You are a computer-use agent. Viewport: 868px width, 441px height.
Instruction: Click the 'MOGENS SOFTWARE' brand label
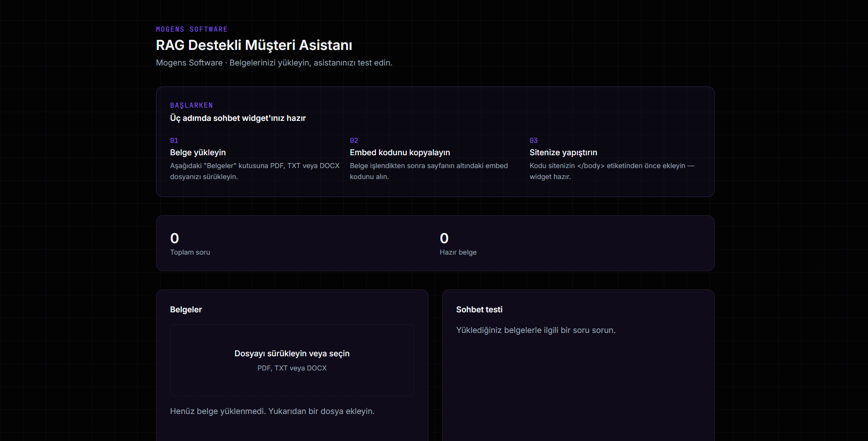pyautogui.click(x=192, y=29)
